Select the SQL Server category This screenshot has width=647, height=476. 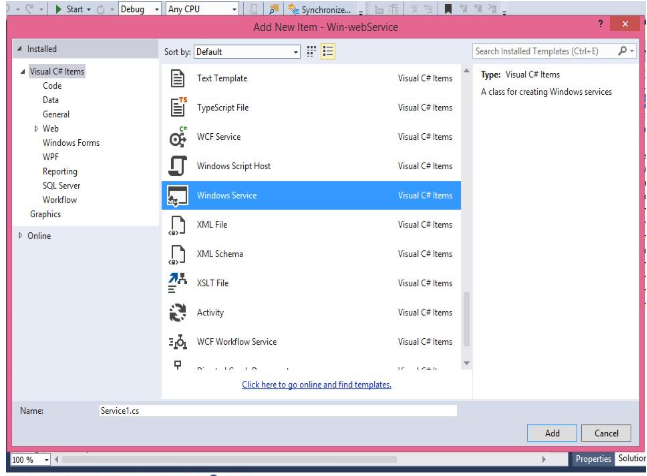61,186
